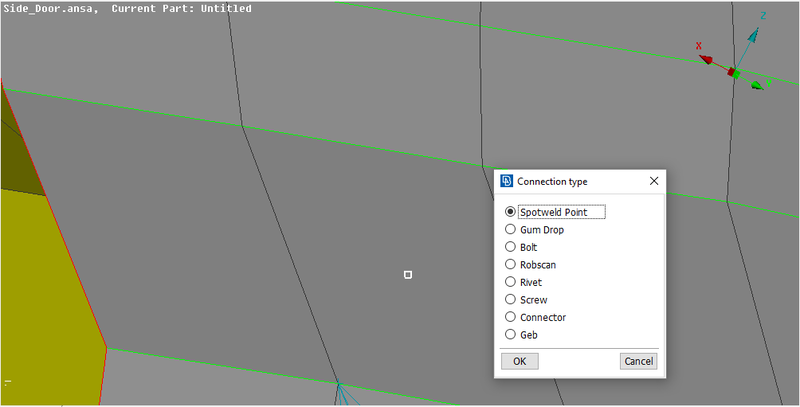Click the Side_Door.ansa file name text
The height and width of the screenshot is (407, 800).
tap(51, 9)
